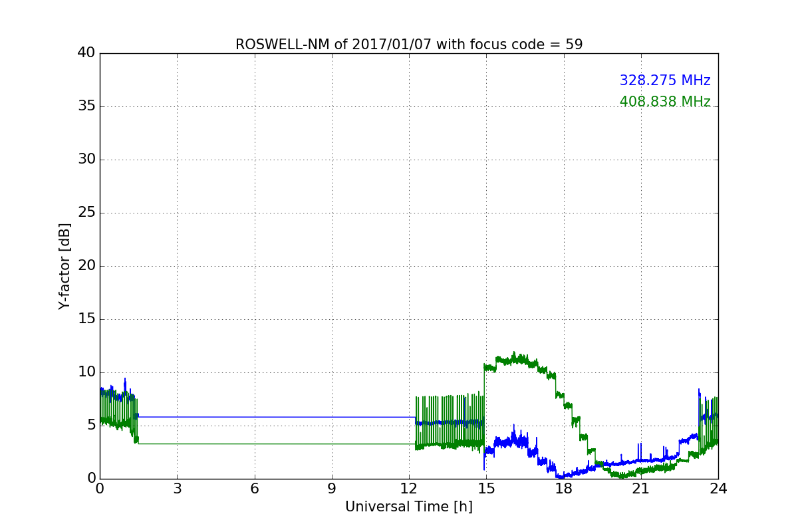
Task: Click the y-axis tick label 20
Action: click(x=86, y=266)
